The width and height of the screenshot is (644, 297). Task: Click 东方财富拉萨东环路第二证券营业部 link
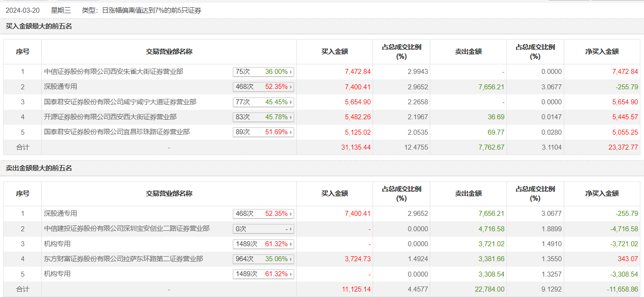123,259
